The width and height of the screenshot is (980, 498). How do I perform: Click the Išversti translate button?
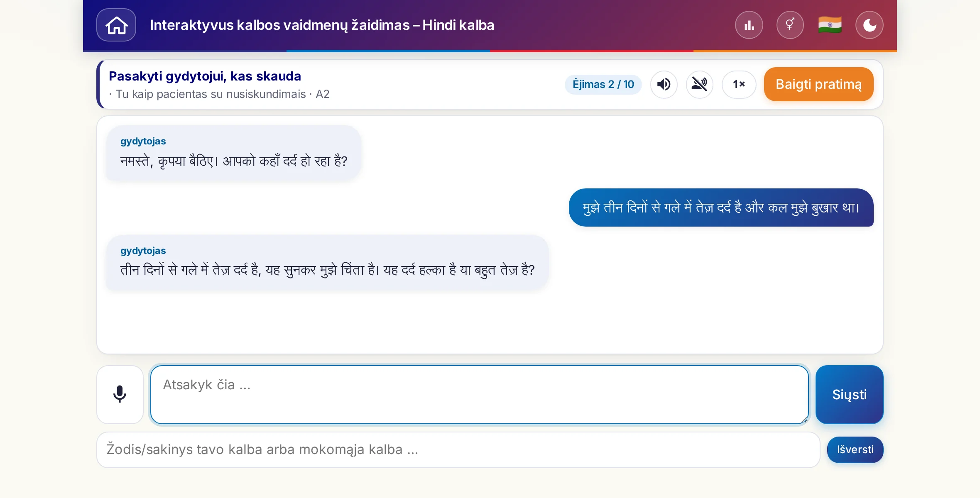click(x=855, y=450)
